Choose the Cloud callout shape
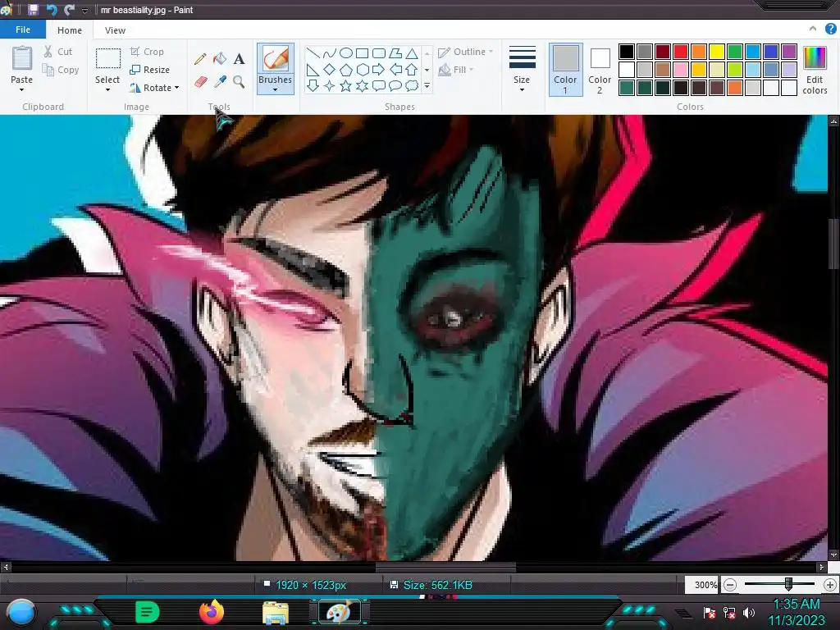Image resolution: width=840 pixels, height=630 pixels. [x=412, y=85]
